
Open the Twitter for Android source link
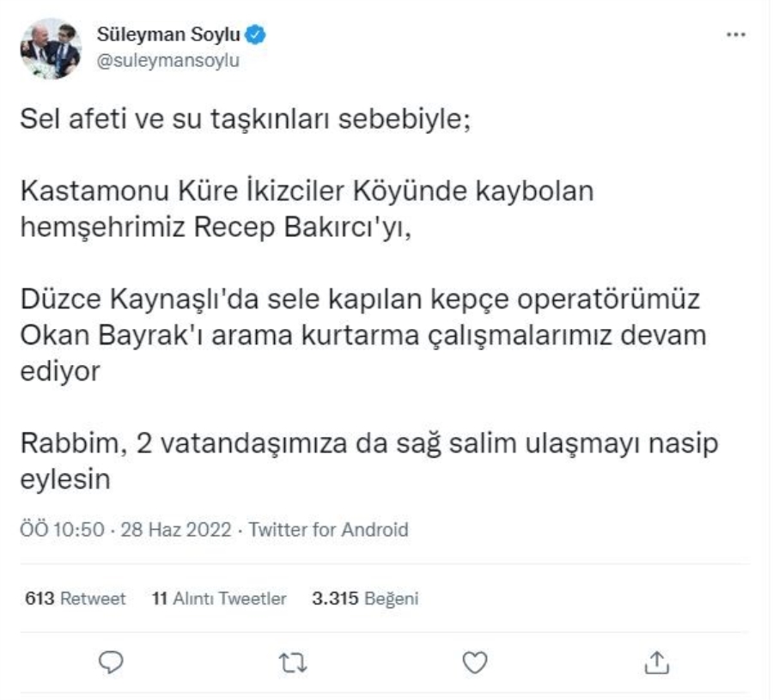pyautogui.click(x=328, y=530)
